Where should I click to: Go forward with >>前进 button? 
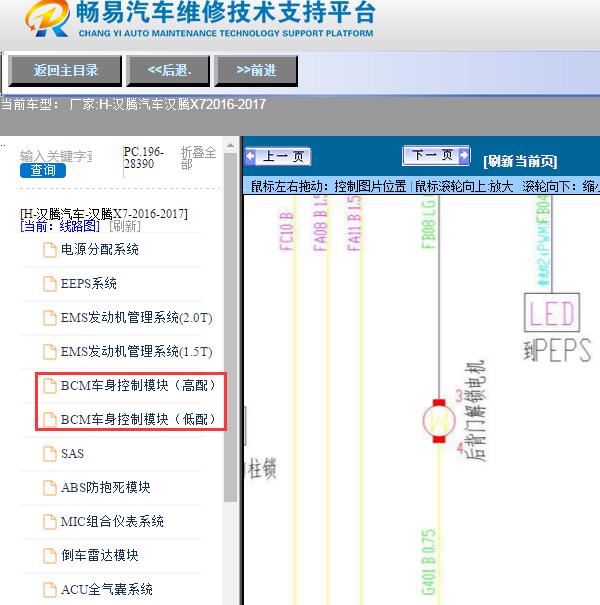click(256, 70)
